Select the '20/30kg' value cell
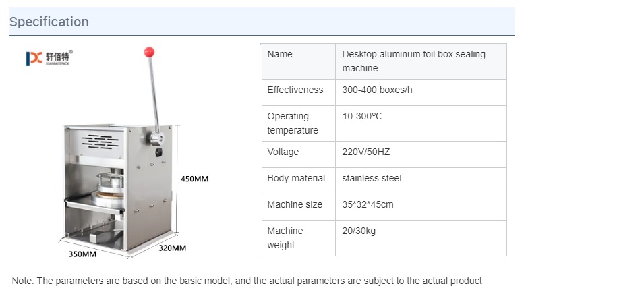Image resolution: width=644 pixels, height=288 pixels. 421,238
